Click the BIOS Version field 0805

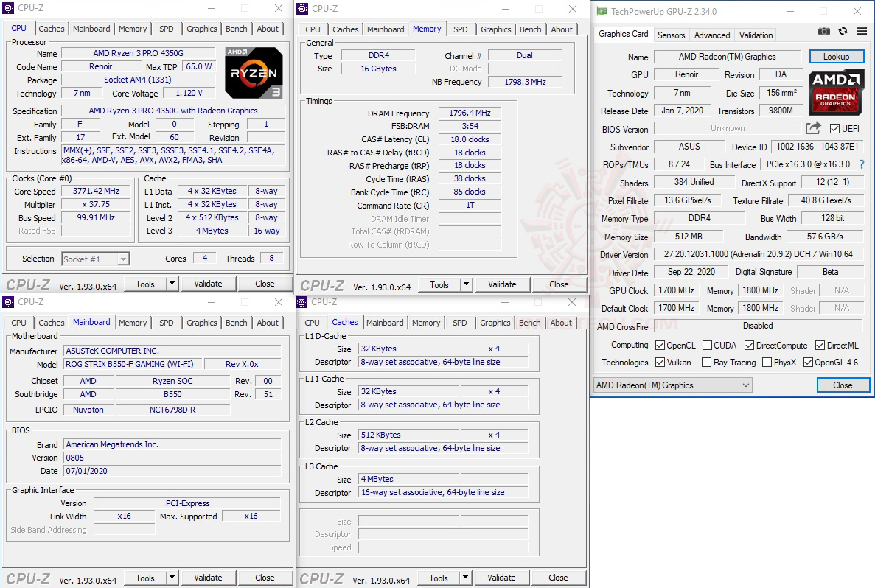172,458
